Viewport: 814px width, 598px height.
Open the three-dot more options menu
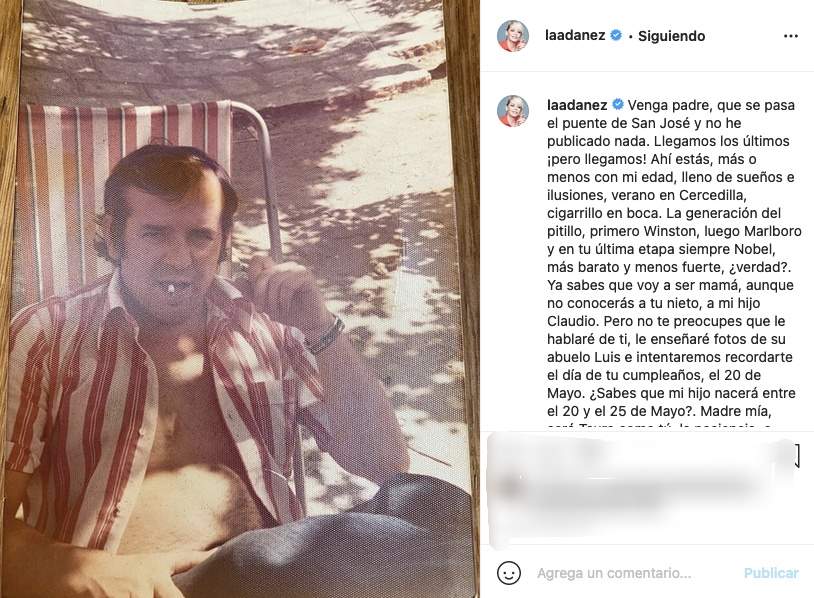click(790, 36)
